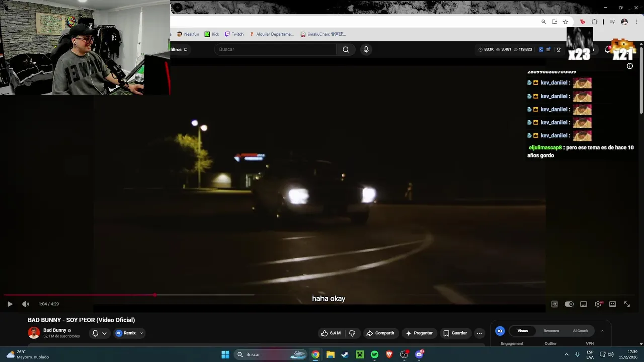
Task: Mute the video with the speaker icon
Action: [x=25, y=304]
